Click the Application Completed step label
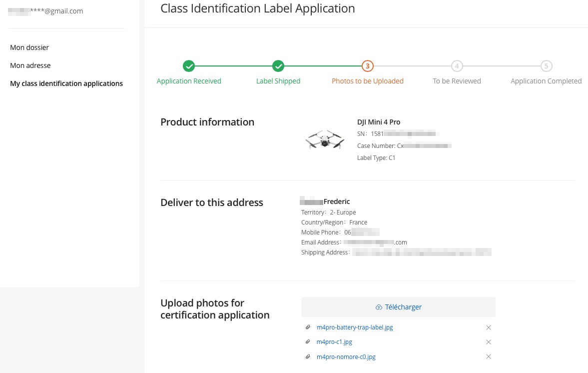The width and height of the screenshot is (588, 373). pos(546,81)
